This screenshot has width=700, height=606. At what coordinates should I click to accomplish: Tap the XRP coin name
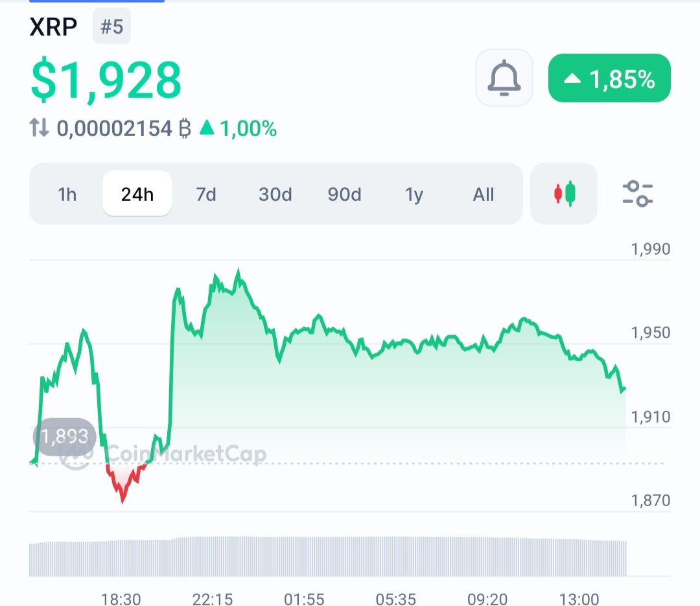(x=53, y=27)
